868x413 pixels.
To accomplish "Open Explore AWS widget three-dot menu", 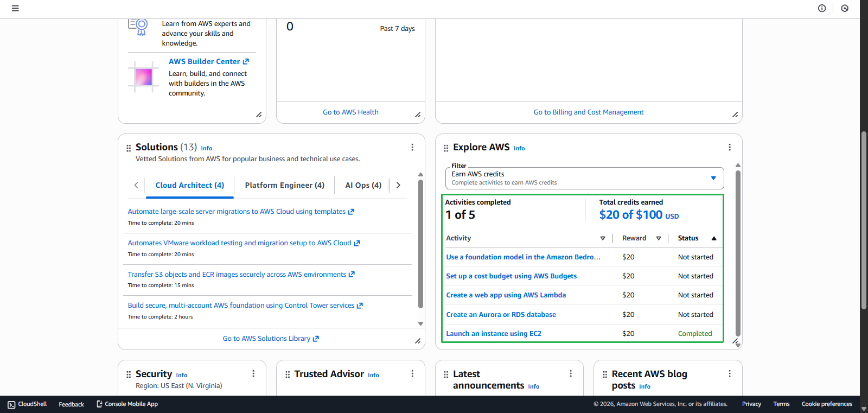I will click(730, 147).
